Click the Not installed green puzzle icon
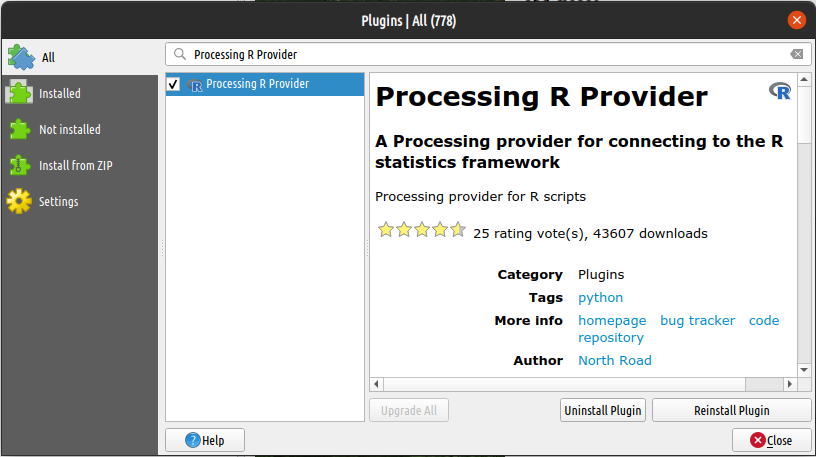 coord(20,130)
